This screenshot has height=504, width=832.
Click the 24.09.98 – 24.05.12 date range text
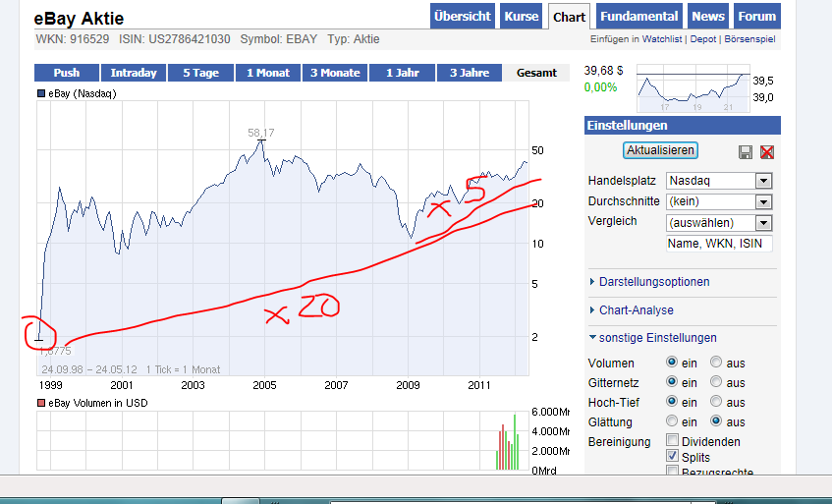pyautogui.click(x=89, y=369)
